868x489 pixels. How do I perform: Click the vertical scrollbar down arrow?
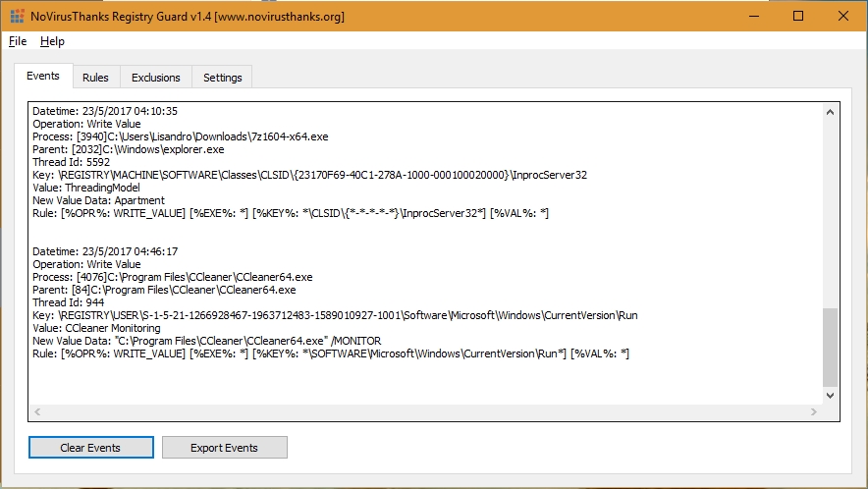[x=830, y=396]
